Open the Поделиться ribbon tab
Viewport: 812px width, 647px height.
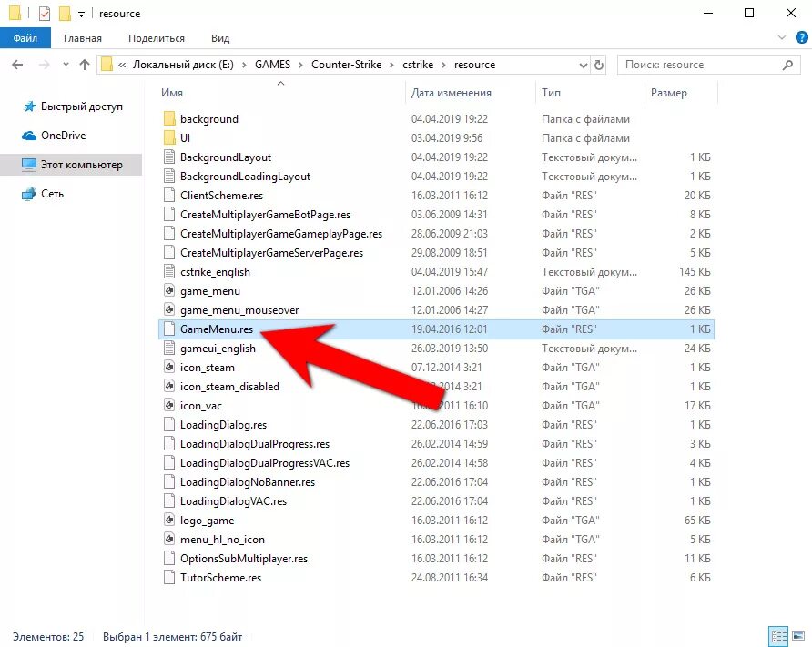(157, 38)
